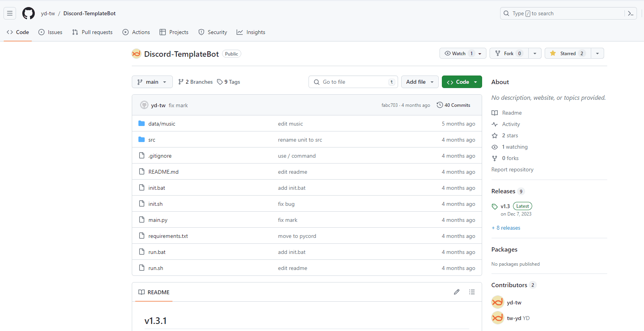Click Report repository link
Viewport: 644px width, 331px height.
coord(512,169)
